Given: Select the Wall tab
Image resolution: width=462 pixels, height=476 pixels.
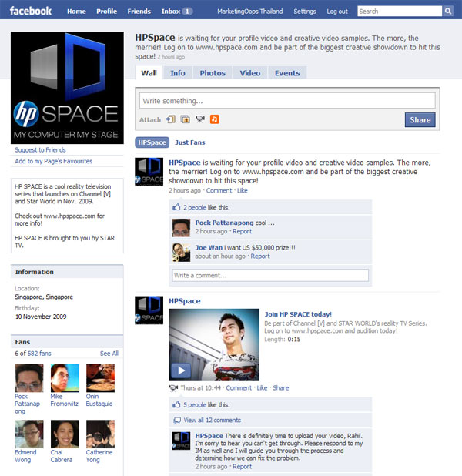Looking at the screenshot, I should click(149, 73).
